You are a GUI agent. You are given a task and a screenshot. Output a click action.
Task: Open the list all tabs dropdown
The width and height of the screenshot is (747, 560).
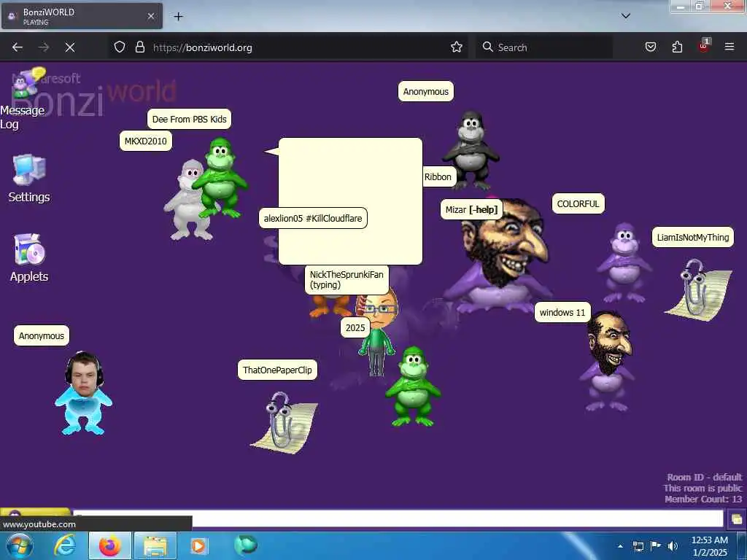click(626, 16)
